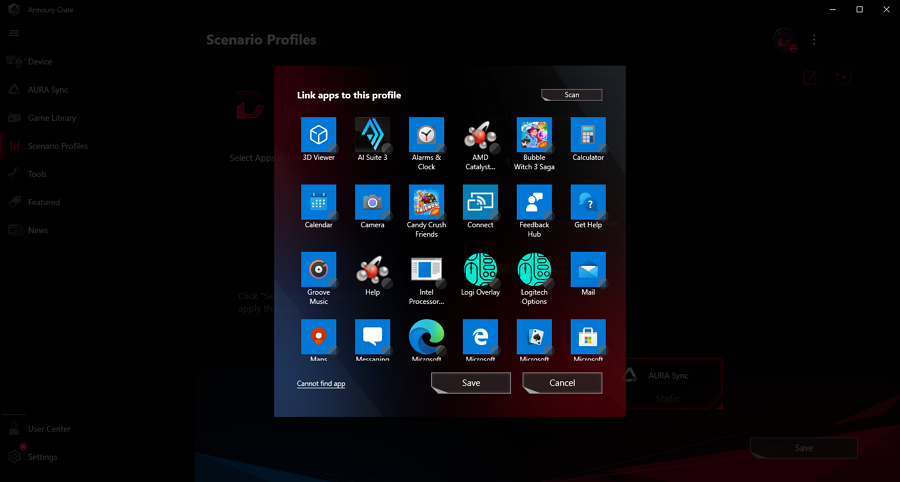
Task: Select the legacy Microsoft Edge icon
Action: click(x=480, y=337)
